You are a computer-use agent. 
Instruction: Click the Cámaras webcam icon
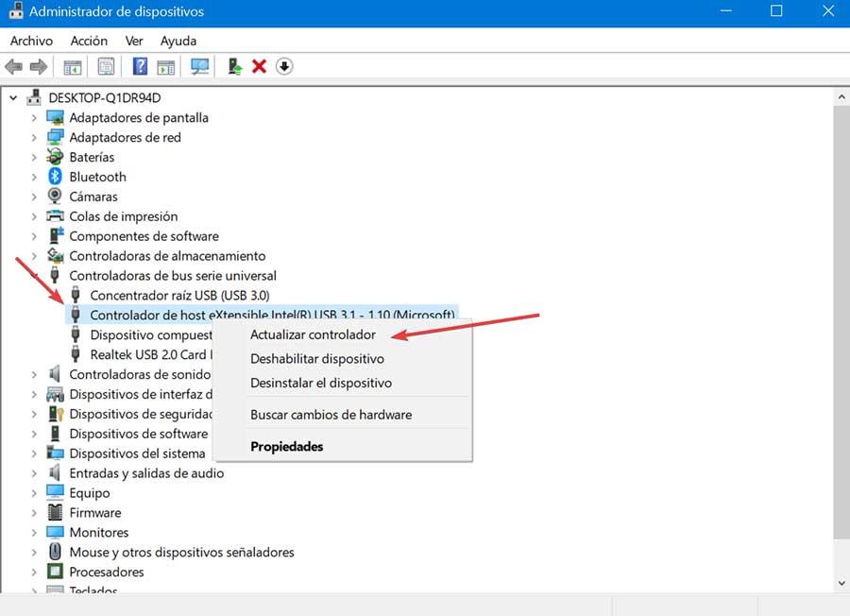[x=55, y=196]
